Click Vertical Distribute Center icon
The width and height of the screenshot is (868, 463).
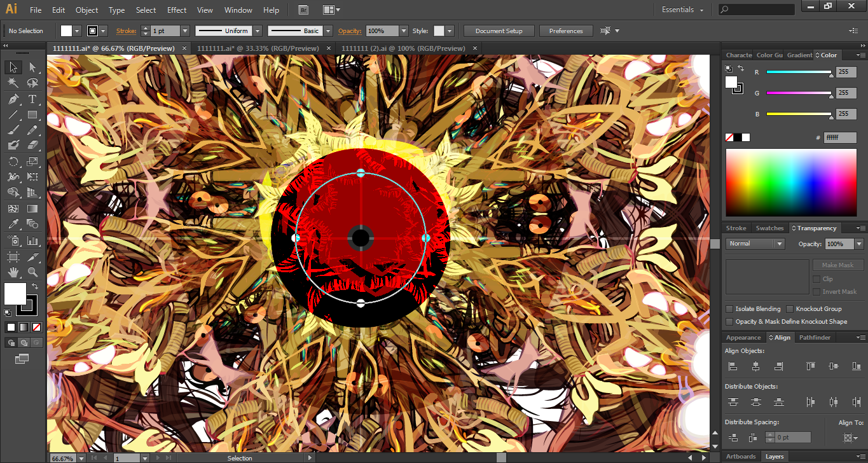pos(755,402)
